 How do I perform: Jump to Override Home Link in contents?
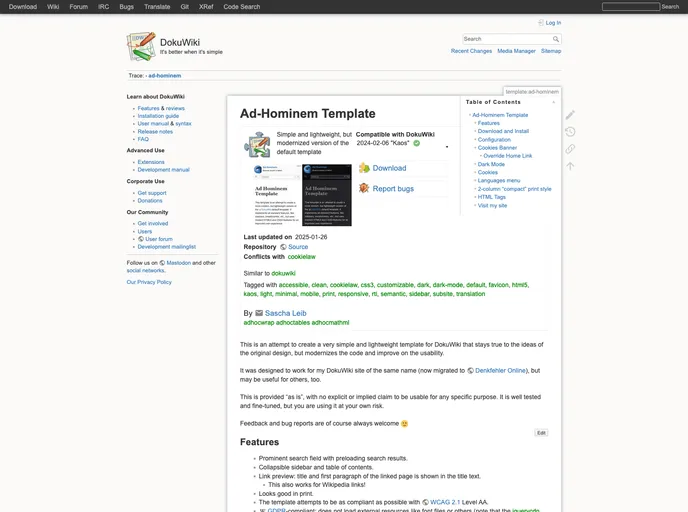click(508, 156)
